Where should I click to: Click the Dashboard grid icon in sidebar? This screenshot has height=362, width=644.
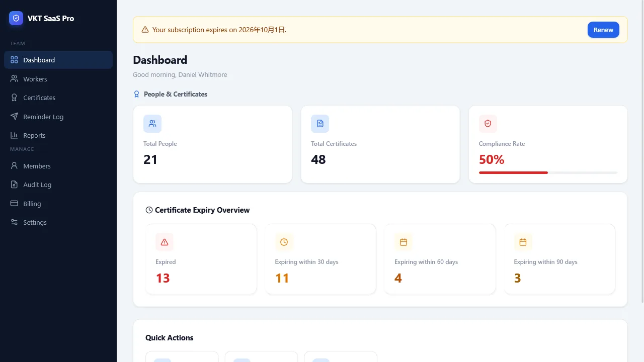click(14, 60)
